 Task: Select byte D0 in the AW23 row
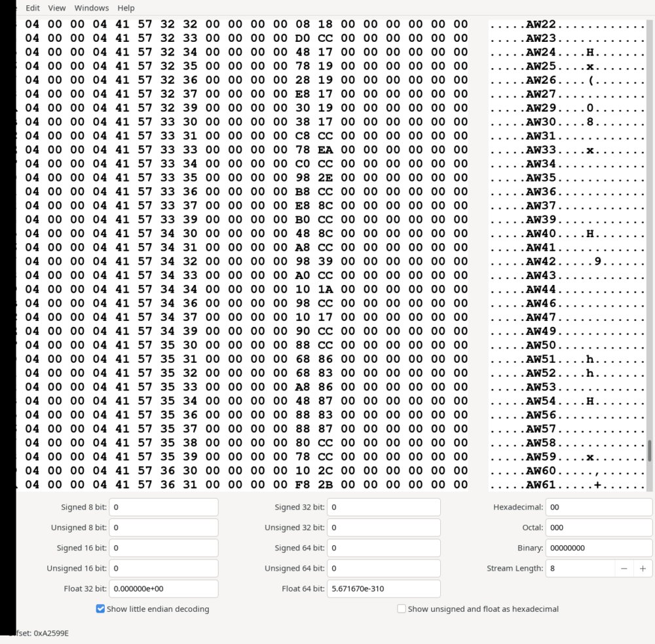(x=303, y=38)
